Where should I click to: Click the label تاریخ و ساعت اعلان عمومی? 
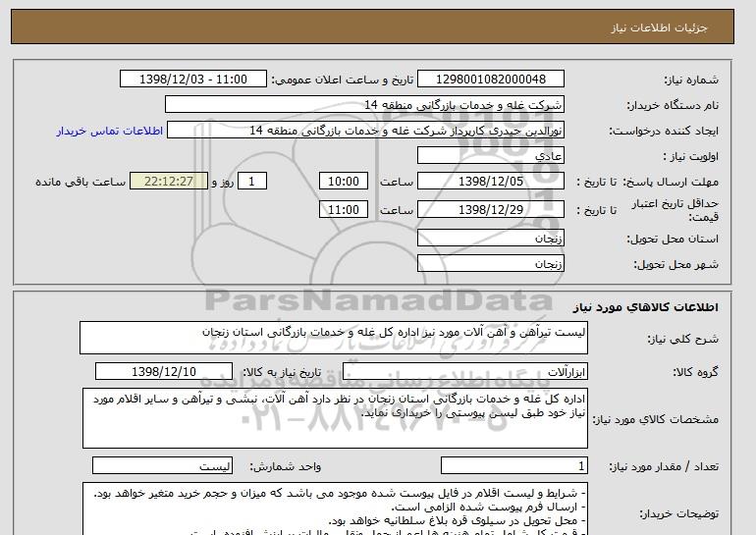pyautogui.click(x=343, y=80)
